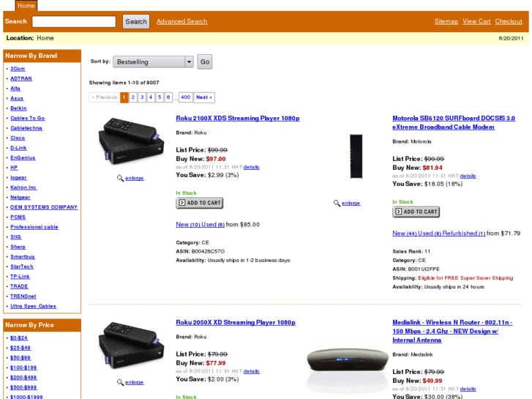Click the enlarge link under the Roku 2050X image
Viewport: 532px width, 399px height.
[x=135, y=382]
